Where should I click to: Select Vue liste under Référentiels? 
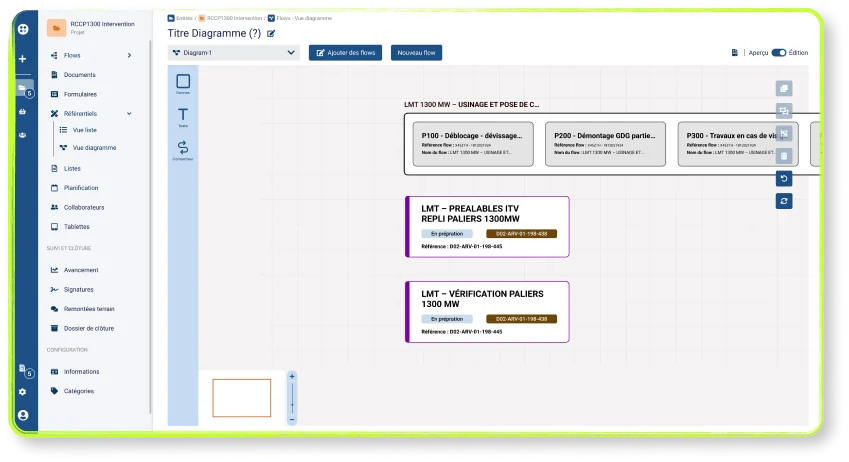[x=84, y=130]
